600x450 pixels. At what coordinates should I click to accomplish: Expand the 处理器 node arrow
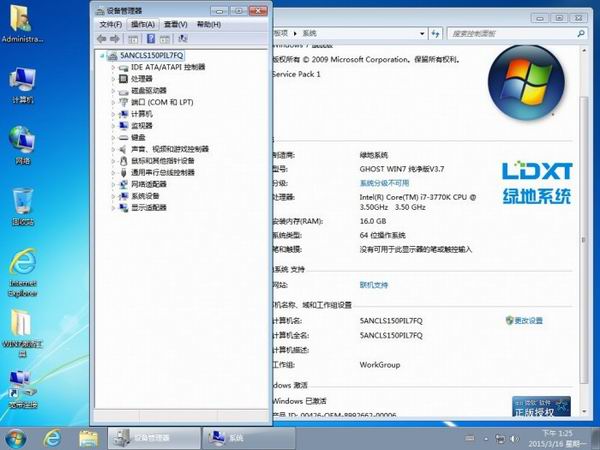[x=113, y=79]
